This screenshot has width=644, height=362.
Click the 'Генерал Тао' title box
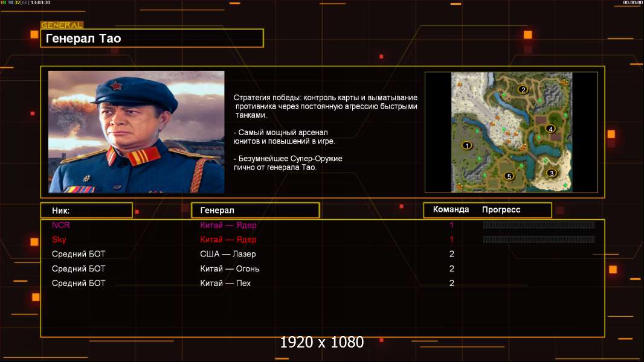point(152,38)
